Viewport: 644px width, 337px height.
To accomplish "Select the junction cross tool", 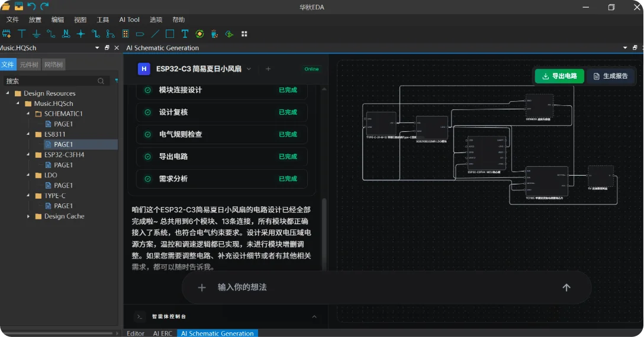I will [81, 34].
